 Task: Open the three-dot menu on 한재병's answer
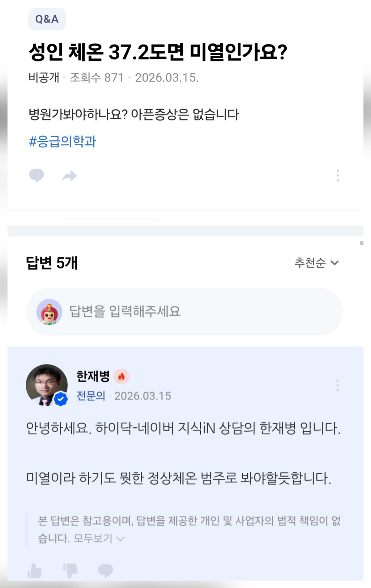337,385
